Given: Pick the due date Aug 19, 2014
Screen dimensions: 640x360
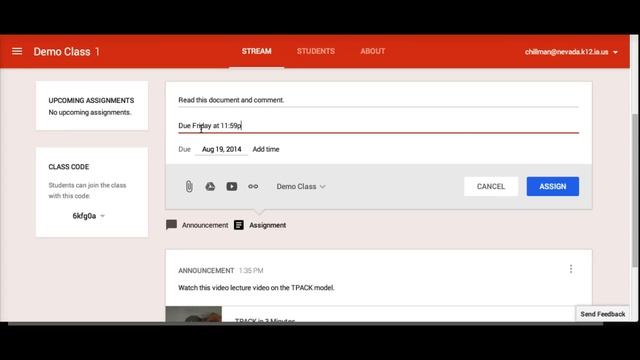Looking at the screenshot, I should click(222, 149).
